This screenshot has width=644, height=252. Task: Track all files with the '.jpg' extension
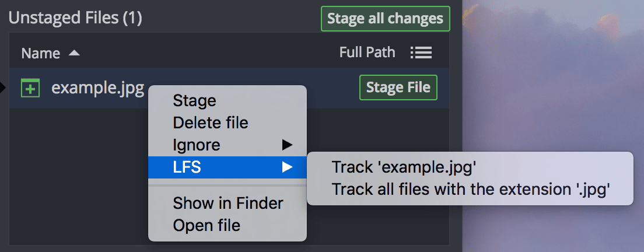470,190
